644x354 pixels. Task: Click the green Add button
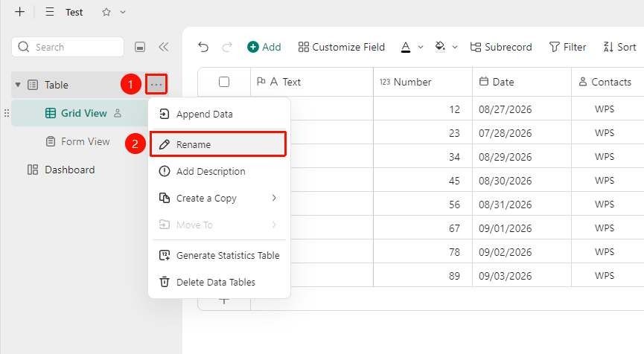pyautogui.click(x=264, y=47)
